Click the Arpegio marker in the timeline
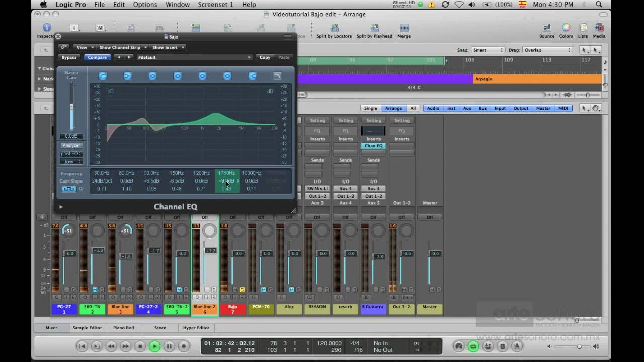This screenshot has height=362, width=644. [x=537, y=79]
